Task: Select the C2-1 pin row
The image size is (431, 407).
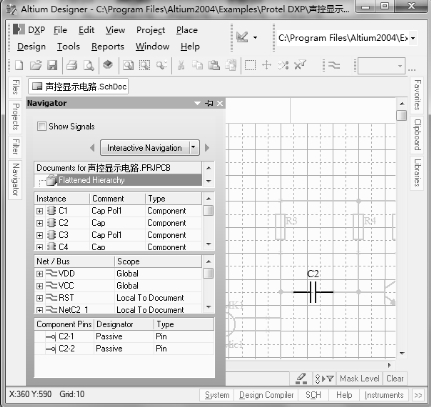Action: [x=124, y=337]
